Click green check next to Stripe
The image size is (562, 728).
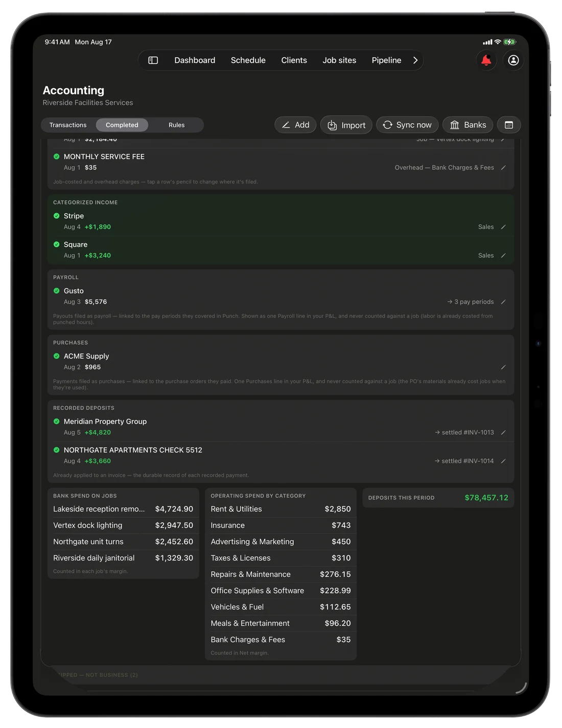57,216
